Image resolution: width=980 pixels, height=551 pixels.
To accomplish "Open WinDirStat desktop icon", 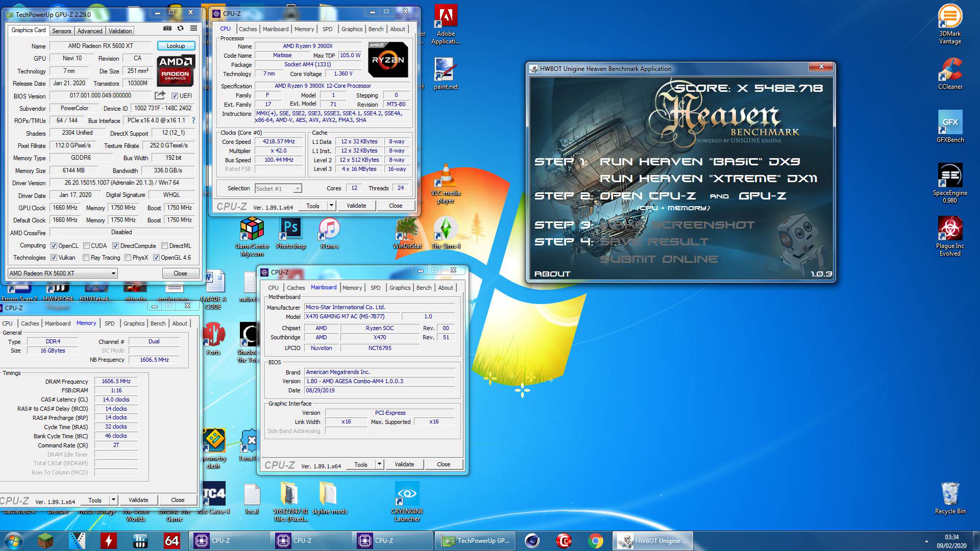I will pos(407,234).
